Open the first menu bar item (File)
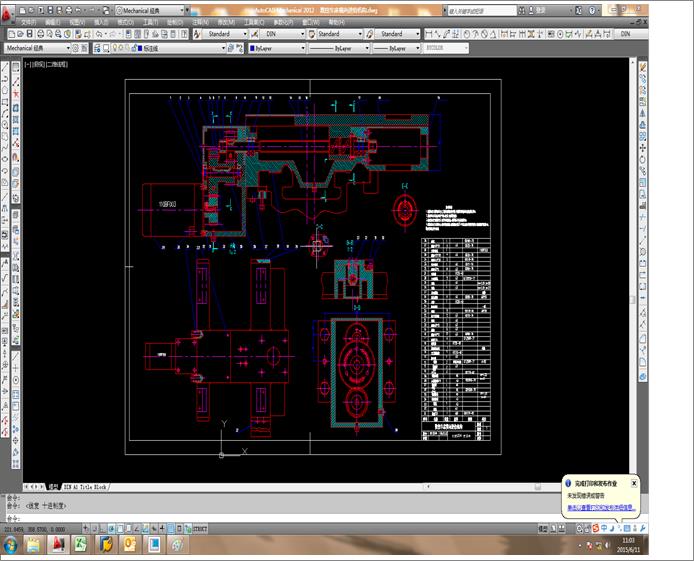The image size is (694, 561). [x=29, y=22]
